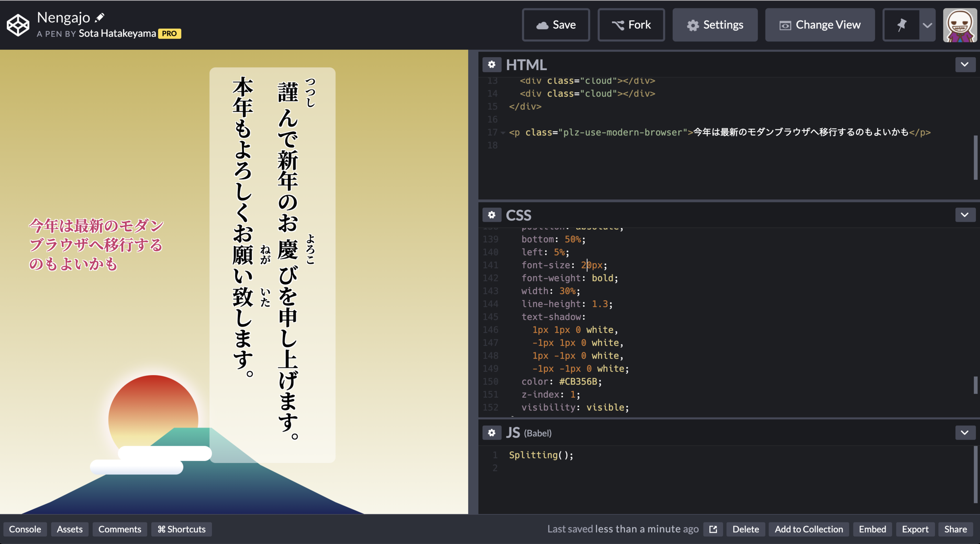Expand dropdown arrow next to pin

click(927, 25)
